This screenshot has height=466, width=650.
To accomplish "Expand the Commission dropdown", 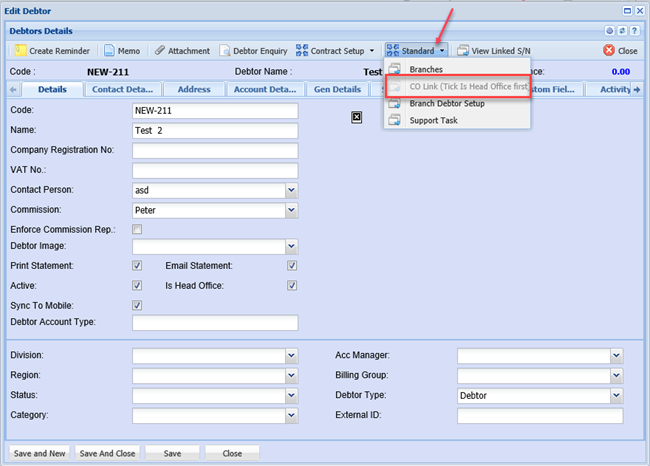I will click(291, 210).
